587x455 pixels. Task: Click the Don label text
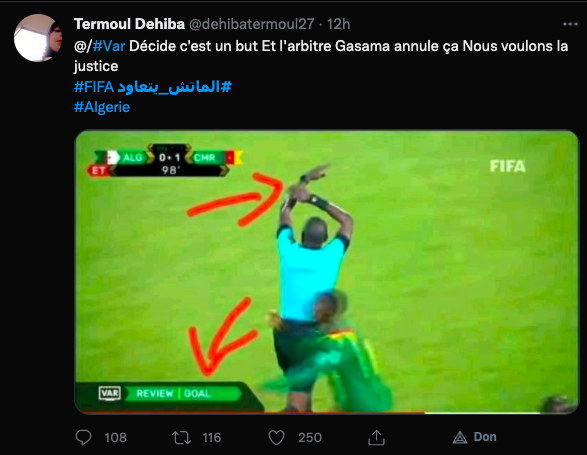click(485, 437)
